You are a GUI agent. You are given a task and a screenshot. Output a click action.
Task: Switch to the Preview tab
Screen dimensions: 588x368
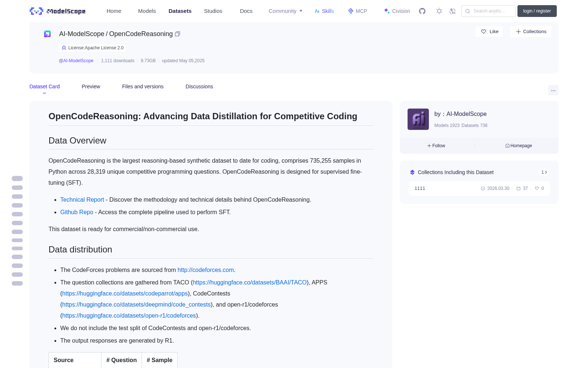tap(91, 86)
